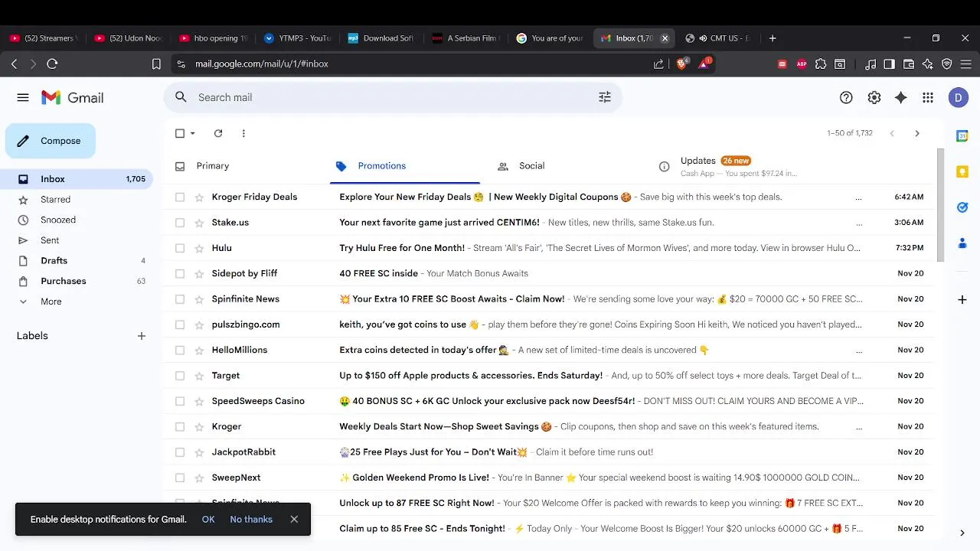This screenshot has height=551, width=980.
Task: Toggle the side panel chevron at bottom right
Action: click(x=962, y=533)
